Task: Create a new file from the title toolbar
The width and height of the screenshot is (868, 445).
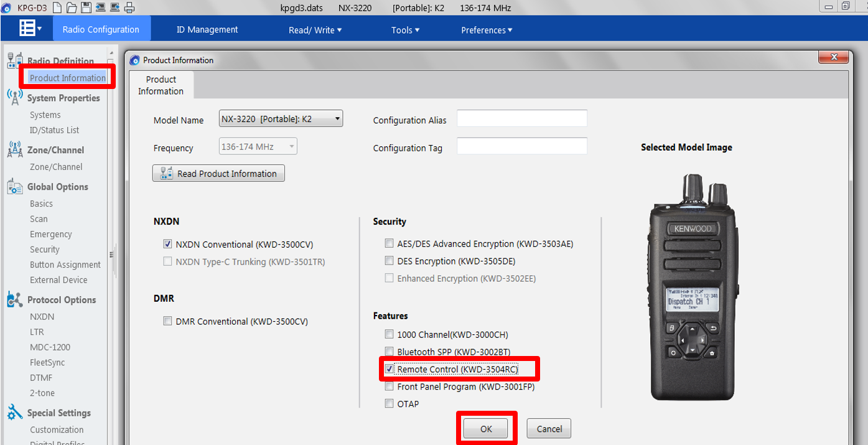Action: (x=57, y=7)
